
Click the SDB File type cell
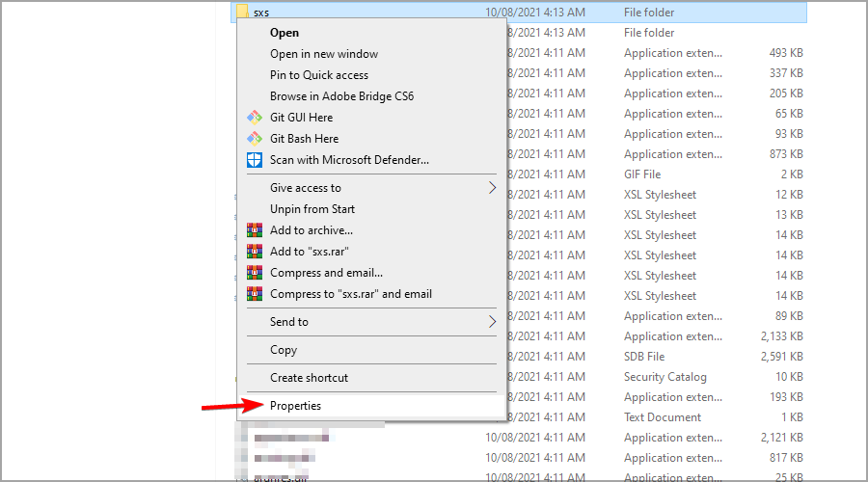[644, 357]
